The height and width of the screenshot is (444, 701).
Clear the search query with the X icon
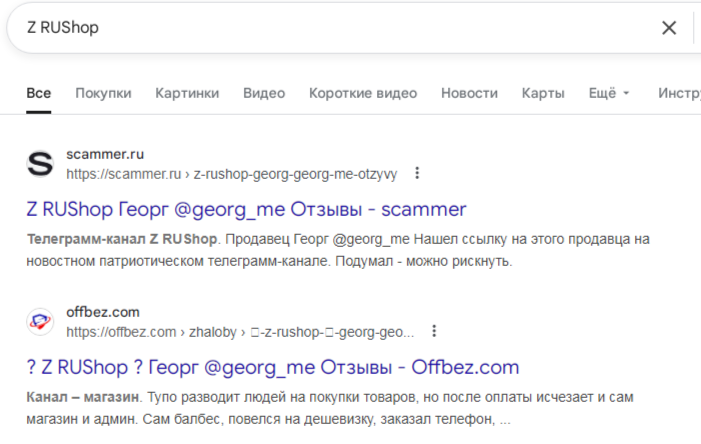click(x=669, y=28)
